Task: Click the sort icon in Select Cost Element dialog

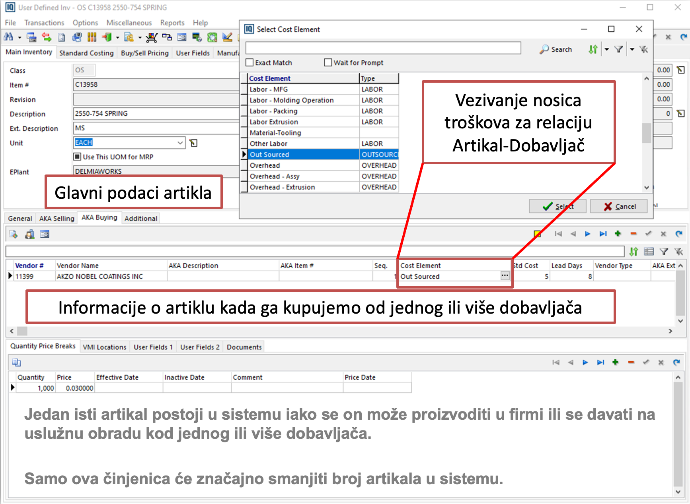Action: pyautogui.click(x=594, y=48)
